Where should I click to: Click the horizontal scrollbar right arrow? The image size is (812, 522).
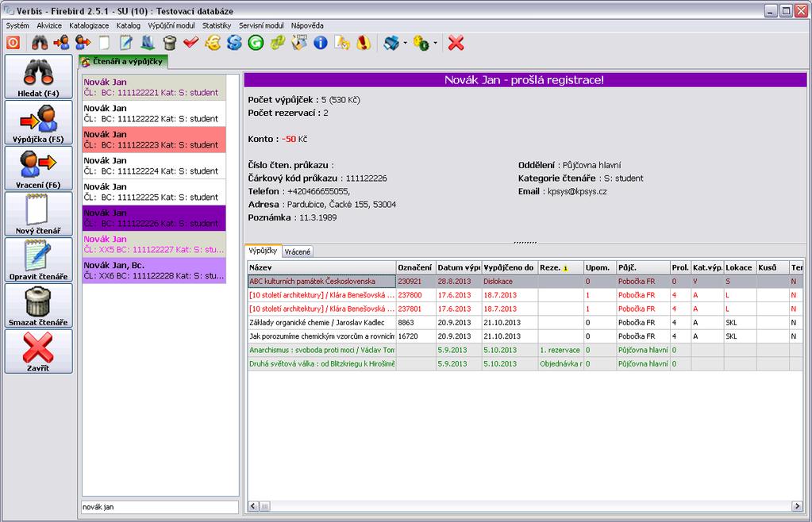(798, 506)
